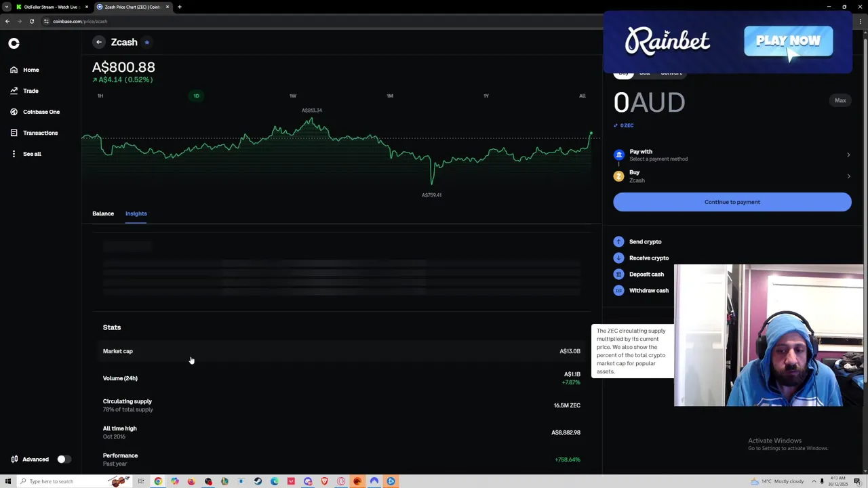The image size is (868, 488).
Task: Select the 1D chart range
Action: pyautogui.click(x=196, y=96)
